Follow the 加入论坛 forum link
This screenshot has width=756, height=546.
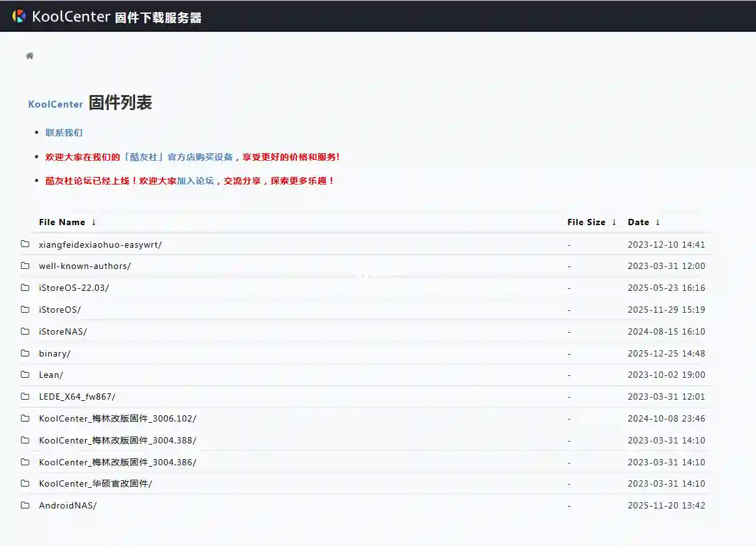point(195,181)
